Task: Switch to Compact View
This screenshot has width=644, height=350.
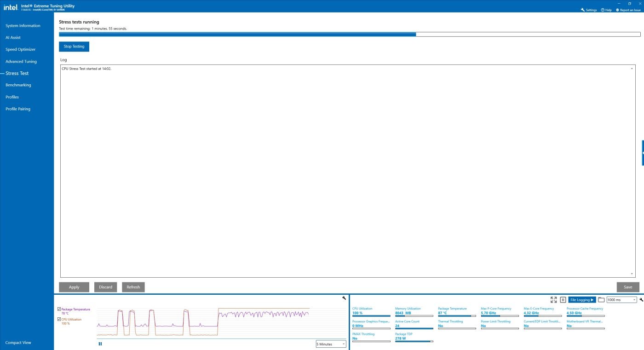Action: click(18, 343)
